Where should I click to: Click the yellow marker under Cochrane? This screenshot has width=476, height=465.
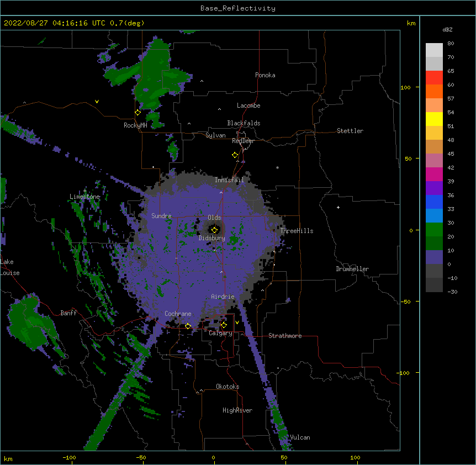tap(188, 326)
